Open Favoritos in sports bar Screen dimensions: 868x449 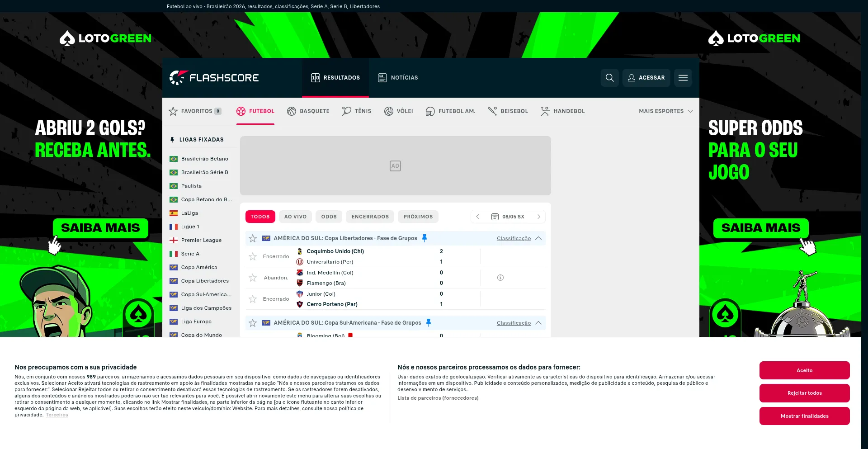click(x=195, y=111)
